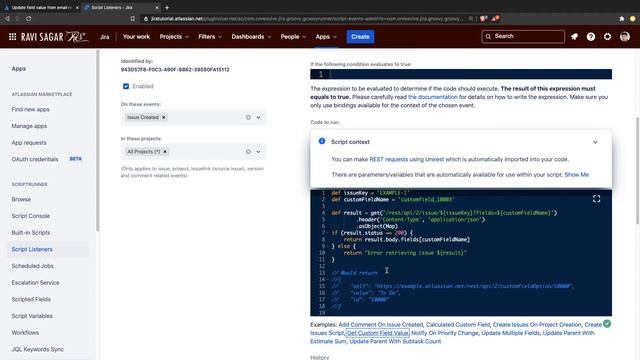Open the projects dropdown arrow
The width and height of the screenshot is (640, 360).
click(x=258, y=151)
